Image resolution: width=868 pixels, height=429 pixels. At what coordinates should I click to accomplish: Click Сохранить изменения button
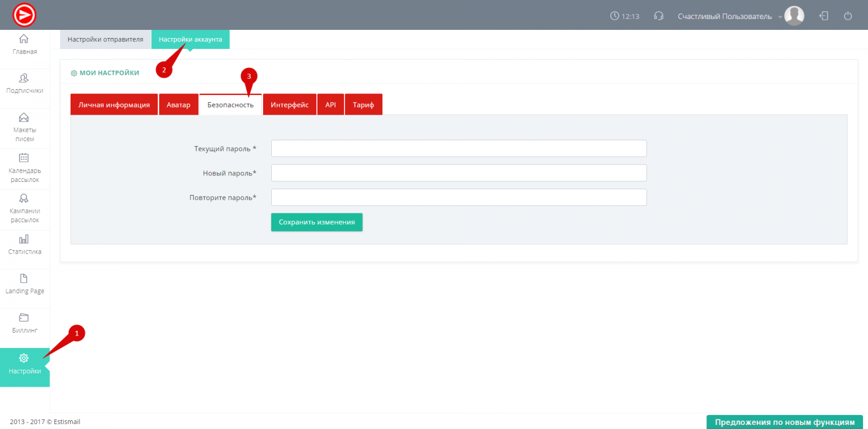317,222
